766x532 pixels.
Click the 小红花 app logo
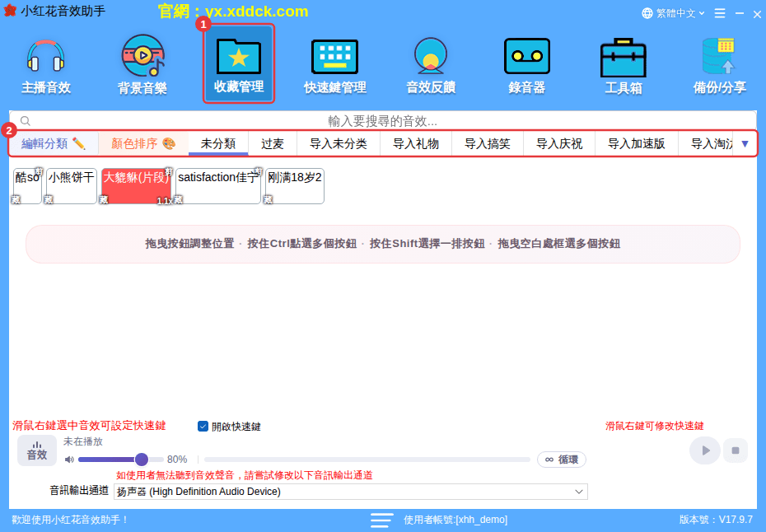tap(10, 11)
